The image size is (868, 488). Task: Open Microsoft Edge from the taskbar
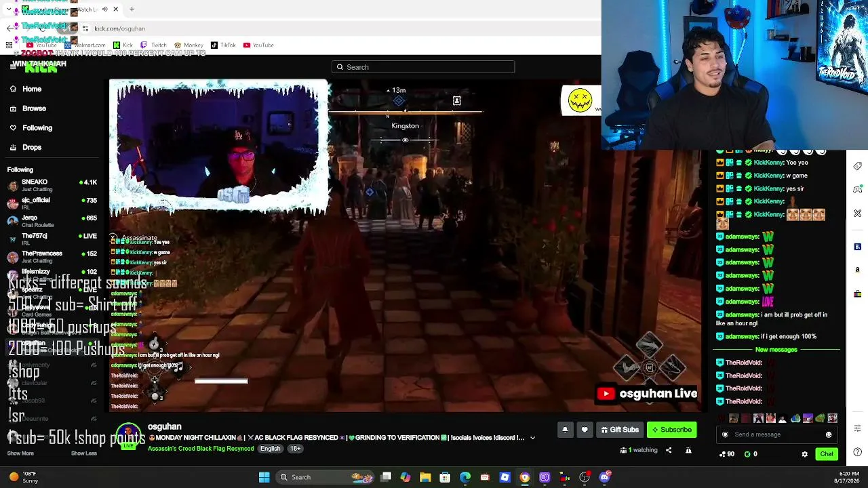tap(465, 477)
